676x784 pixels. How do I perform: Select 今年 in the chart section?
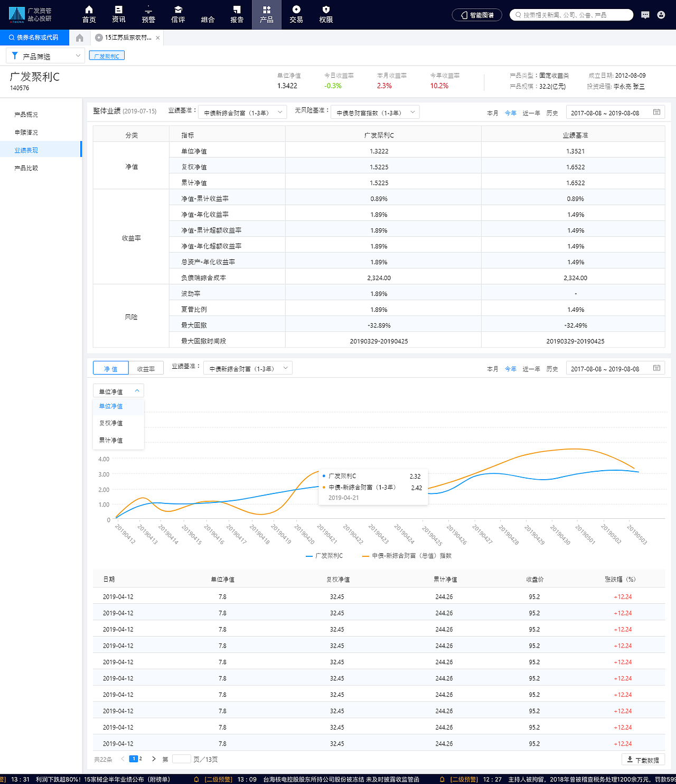tap(511, 368)
